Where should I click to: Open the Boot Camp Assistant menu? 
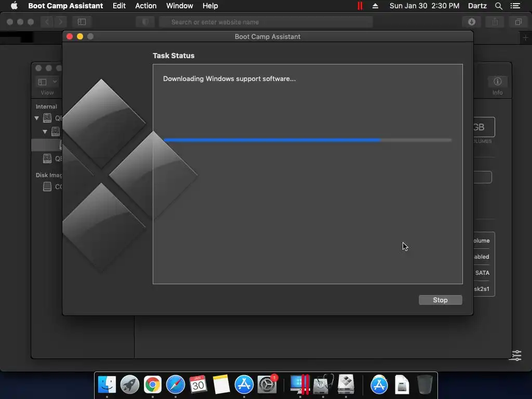click(x=65, y=6)
